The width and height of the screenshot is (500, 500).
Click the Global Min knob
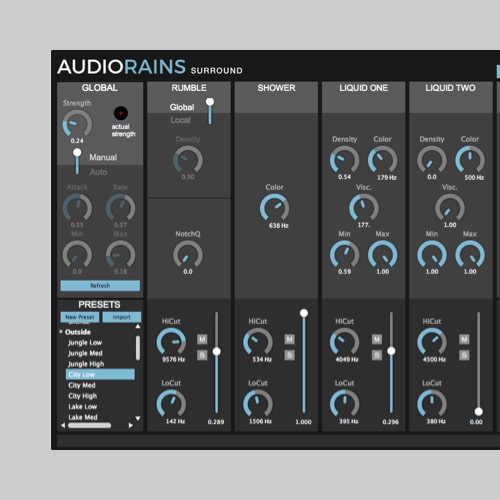point(77,255)
